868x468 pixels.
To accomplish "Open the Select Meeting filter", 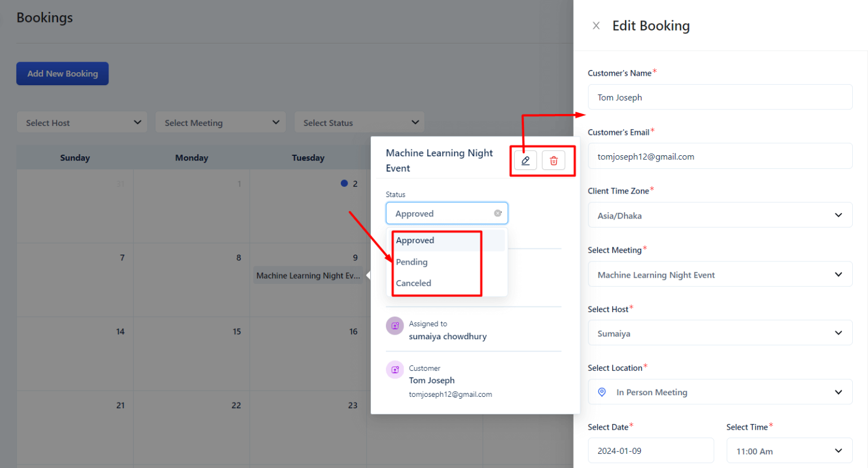I will click(220, 122).
